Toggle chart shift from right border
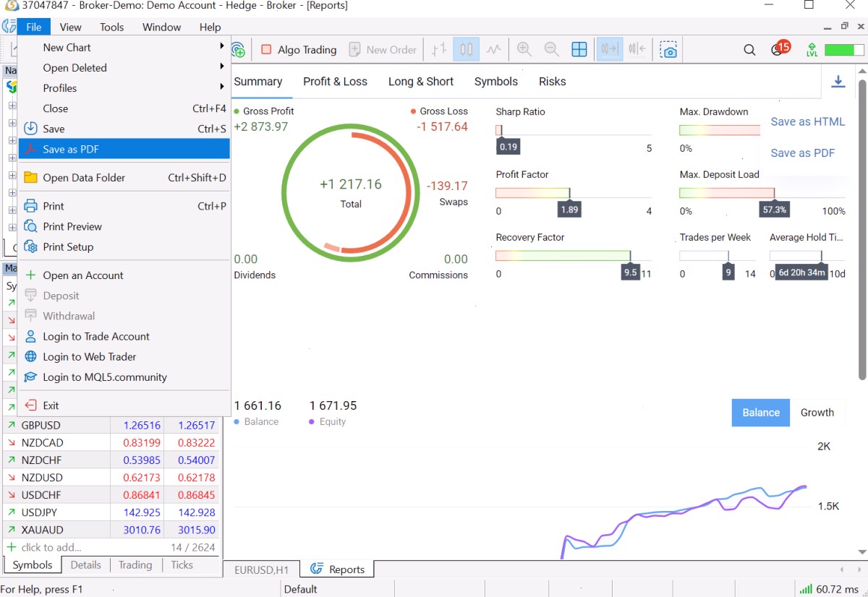Image resolution: width=868 pixels, height=597 pixels. coord(637,50)
